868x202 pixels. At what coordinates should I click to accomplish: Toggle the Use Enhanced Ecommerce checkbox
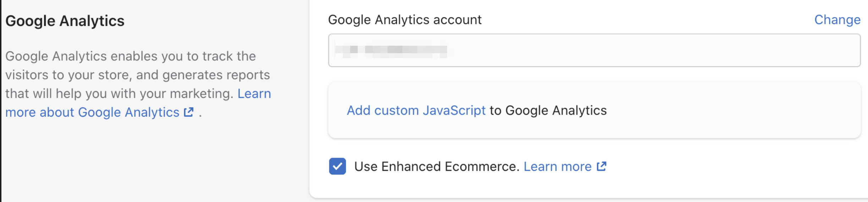(x=337, y=166)
